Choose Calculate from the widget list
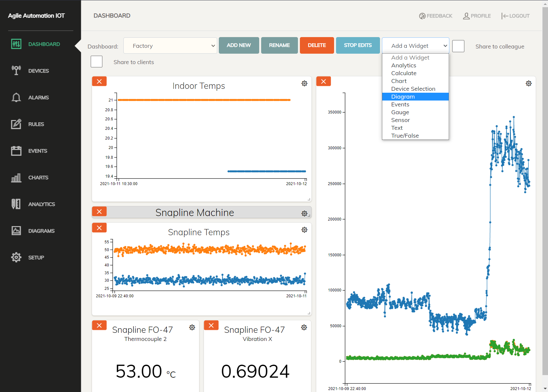 (x=404, y=73)
